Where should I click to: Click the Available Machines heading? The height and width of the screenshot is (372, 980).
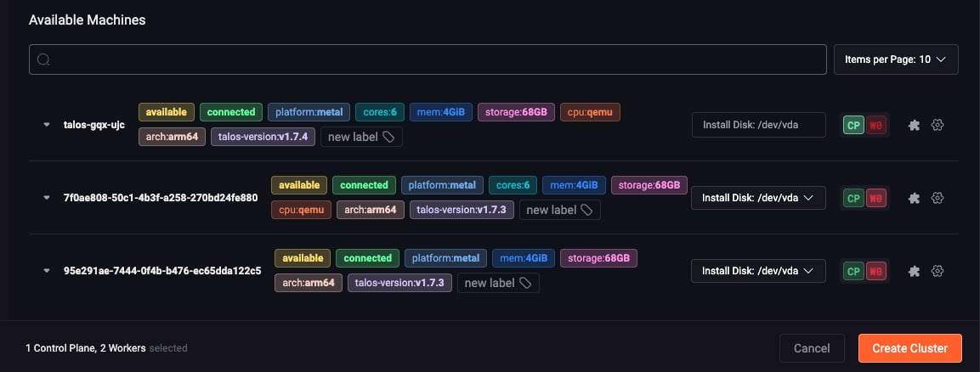coord(88,20)
